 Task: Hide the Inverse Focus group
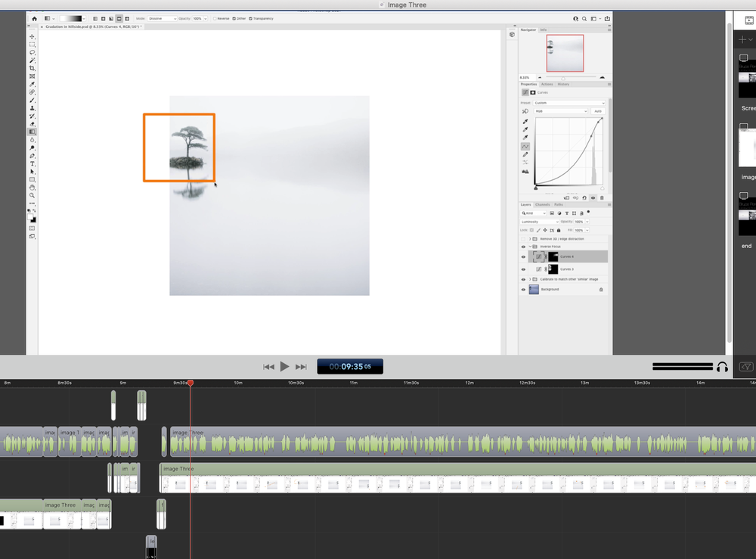pyautogui.click(x=523, y=247)
